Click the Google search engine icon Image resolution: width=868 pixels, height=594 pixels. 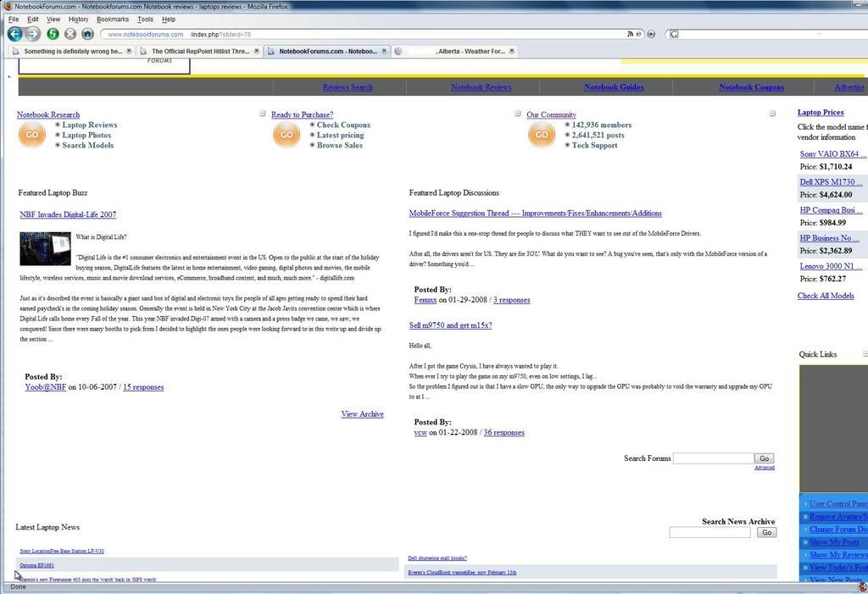coord(674,35)
